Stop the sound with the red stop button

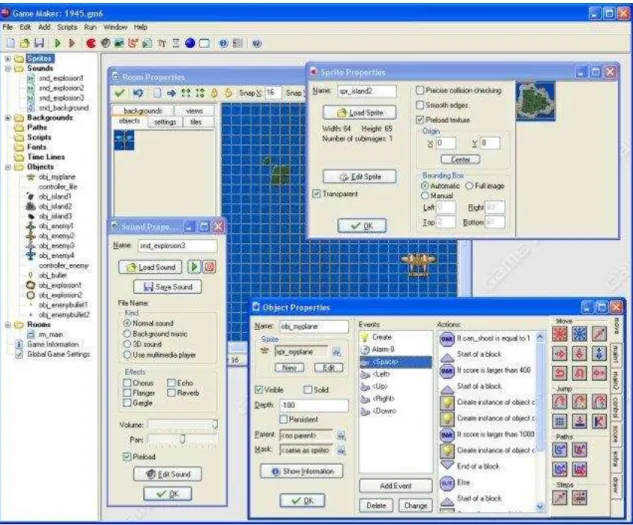click(209, 267)
